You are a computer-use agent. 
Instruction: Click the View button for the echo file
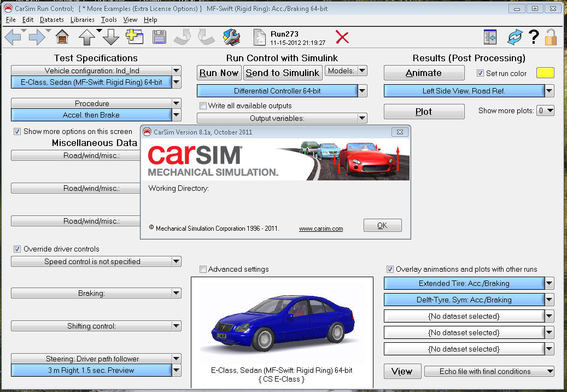(x=402, y=371)
